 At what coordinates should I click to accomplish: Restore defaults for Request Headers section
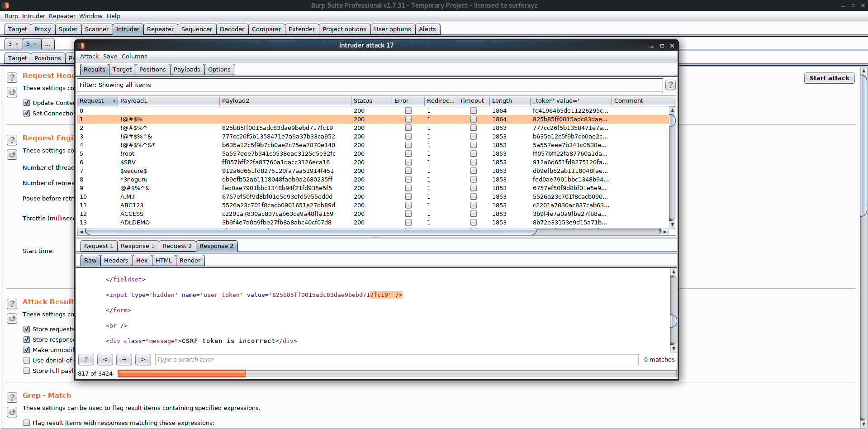12,92
